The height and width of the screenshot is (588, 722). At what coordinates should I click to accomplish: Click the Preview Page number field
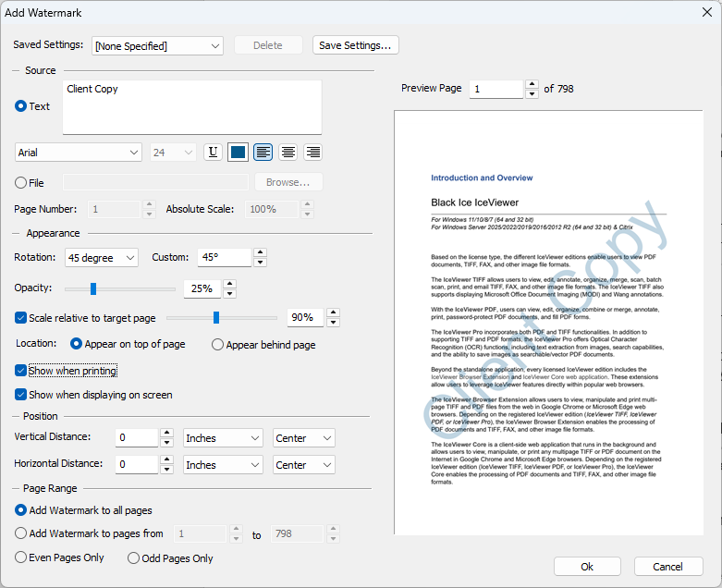pos(496,89)
